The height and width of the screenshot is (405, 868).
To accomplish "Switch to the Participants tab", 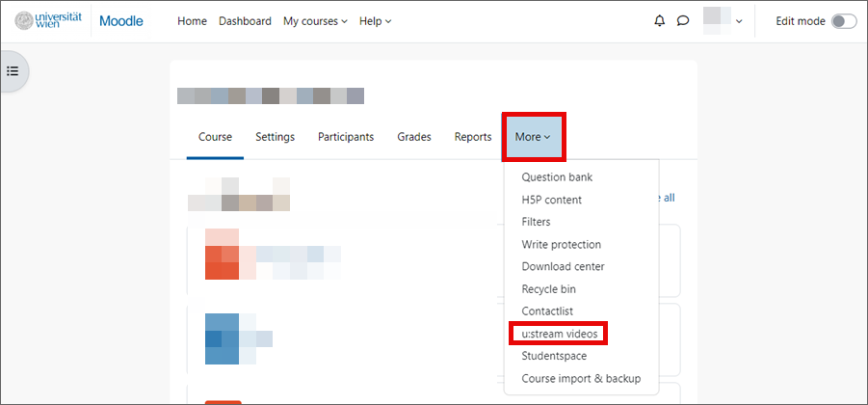I will pyautogui.click(x=346, y=137).
